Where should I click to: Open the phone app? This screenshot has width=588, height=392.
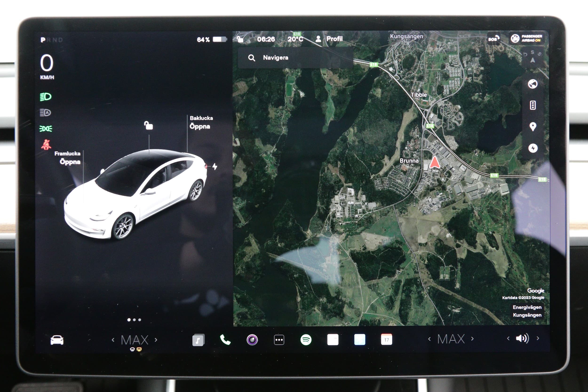click(x=225, y=340)
